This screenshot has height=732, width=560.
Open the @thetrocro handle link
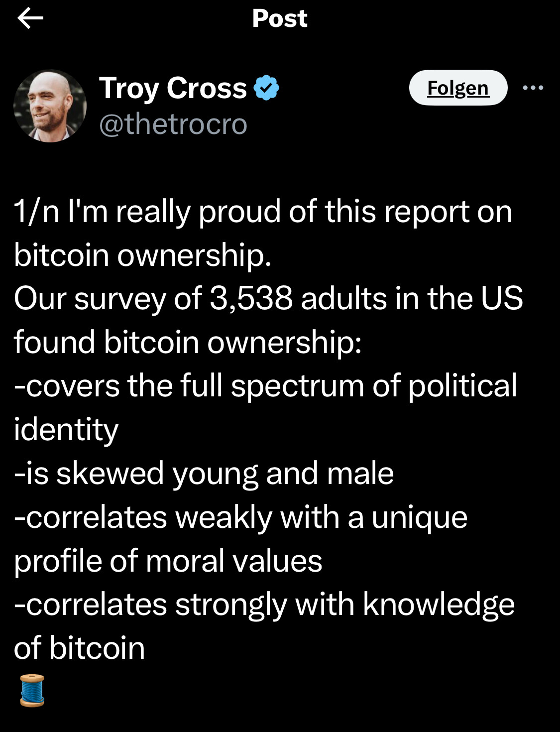173,124
